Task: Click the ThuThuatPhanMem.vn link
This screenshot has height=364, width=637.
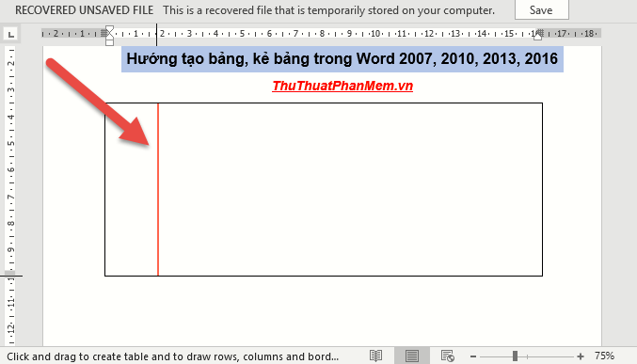Action: (x=342, y=86)
